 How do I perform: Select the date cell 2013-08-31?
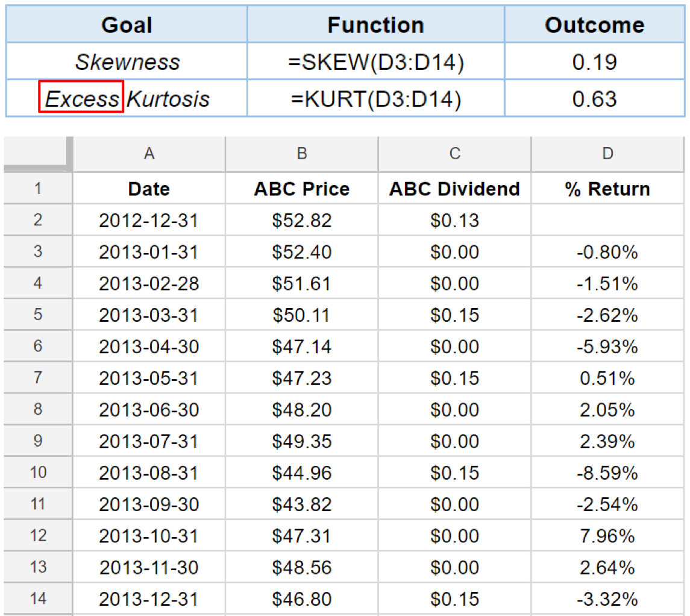(149, 472)
